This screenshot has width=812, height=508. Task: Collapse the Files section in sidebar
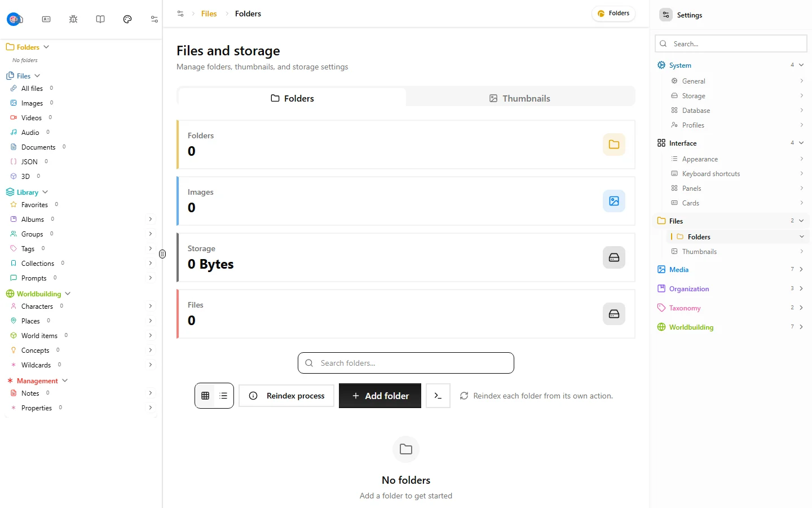(x=37, y=76)
